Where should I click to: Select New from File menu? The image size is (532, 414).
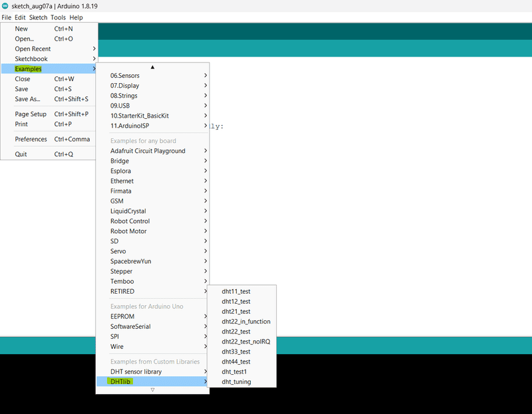point(49,29)
